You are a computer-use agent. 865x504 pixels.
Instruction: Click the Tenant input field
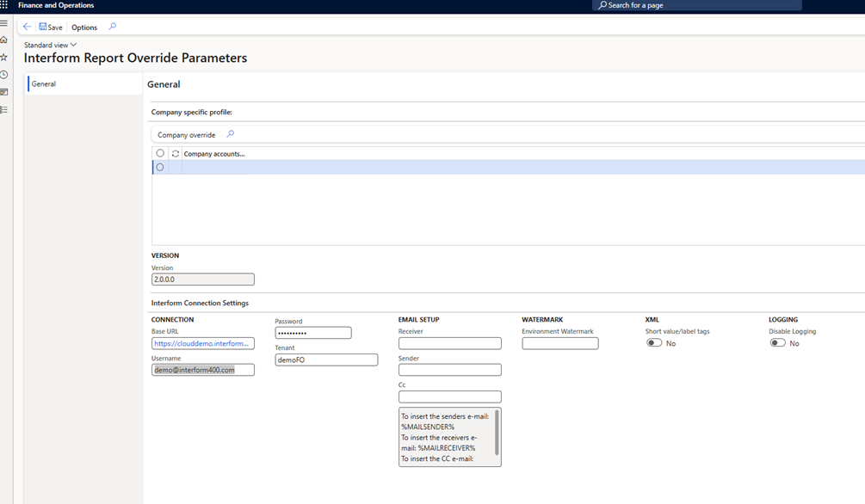point(326,360)
